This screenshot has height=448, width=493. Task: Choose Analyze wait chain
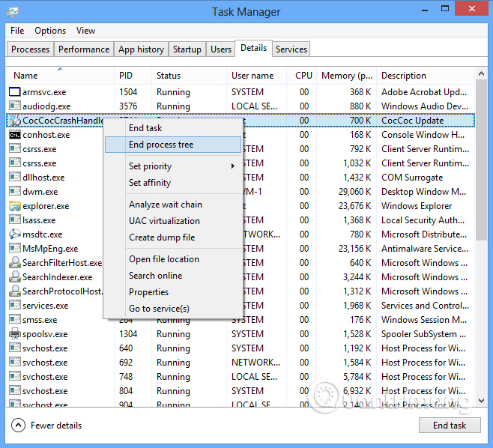pos(173,205)
